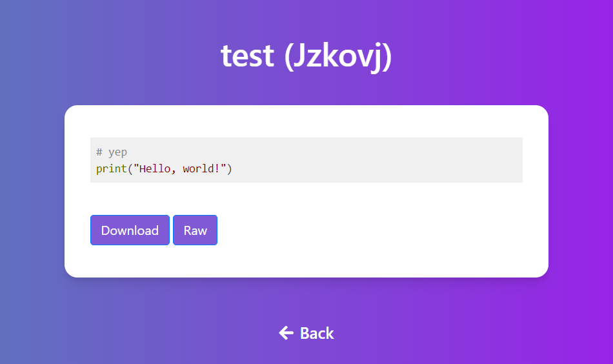613x364 pixels.
Task: Click the hash symbol in the comment line
Action: (x=99, y=152)
